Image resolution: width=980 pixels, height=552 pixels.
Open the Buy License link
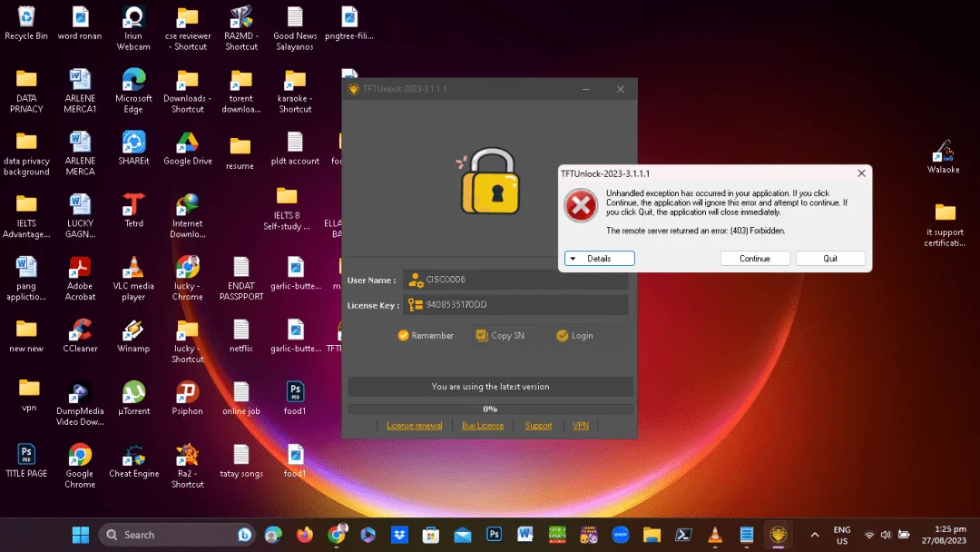483,426
